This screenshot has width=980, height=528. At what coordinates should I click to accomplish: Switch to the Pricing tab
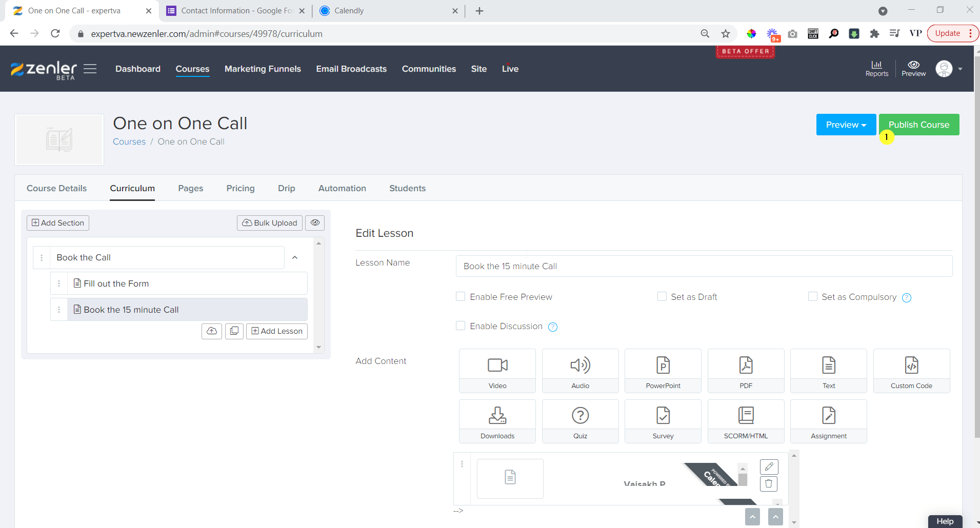(240, 188)
